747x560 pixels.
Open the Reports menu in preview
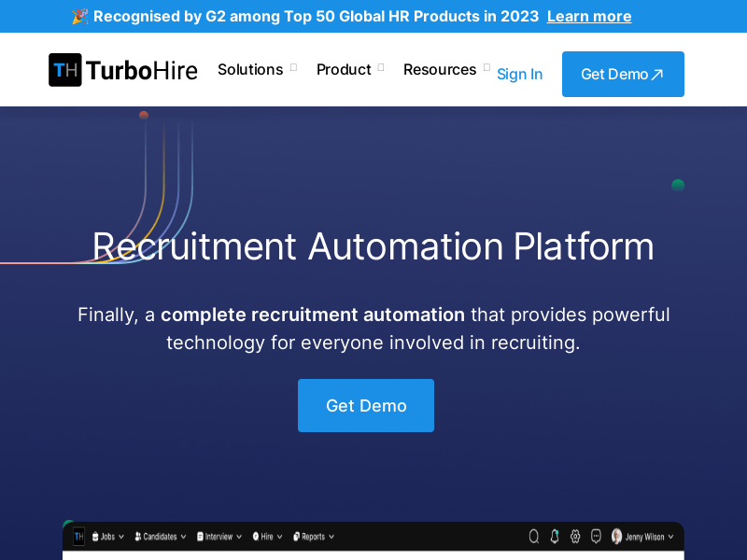pos(314,537)
